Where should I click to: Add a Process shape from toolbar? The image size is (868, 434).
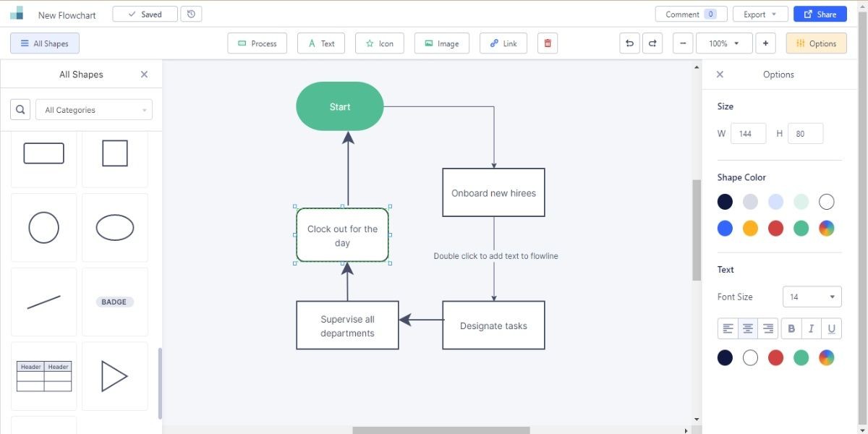(x=258, y=43)
